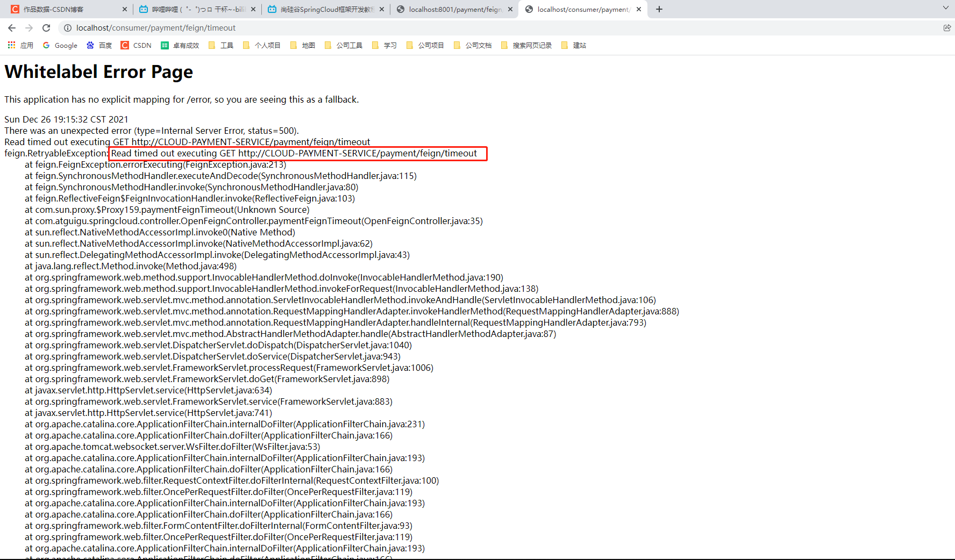The height and width of the screenshot is (560, 955).
Task: Go back to the previous page
Action: point(12,28)
